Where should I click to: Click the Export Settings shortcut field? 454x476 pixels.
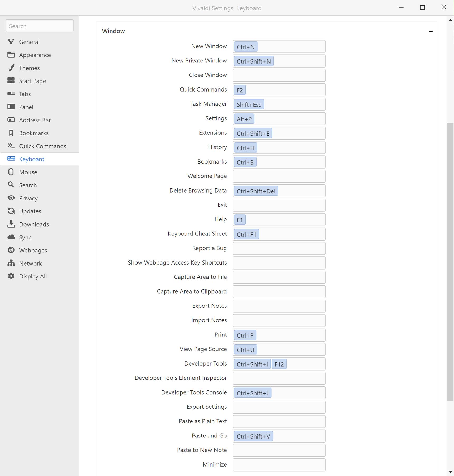coord(279,407)
